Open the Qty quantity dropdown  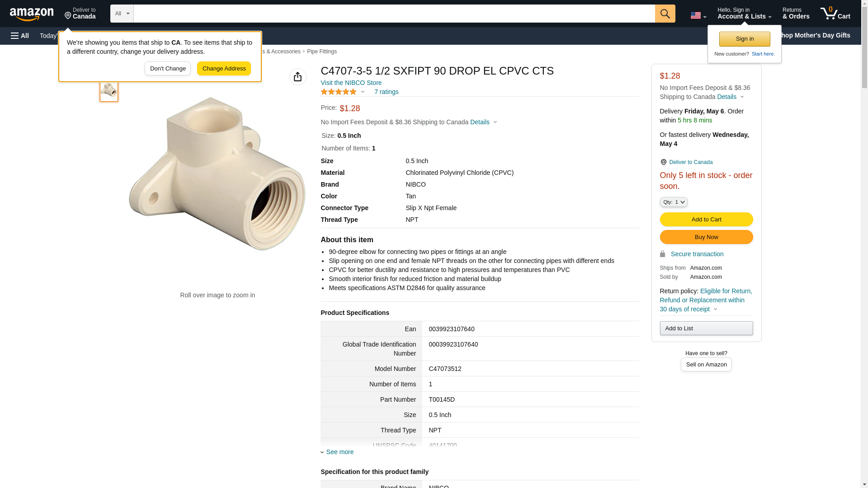[x=673, y=202]
